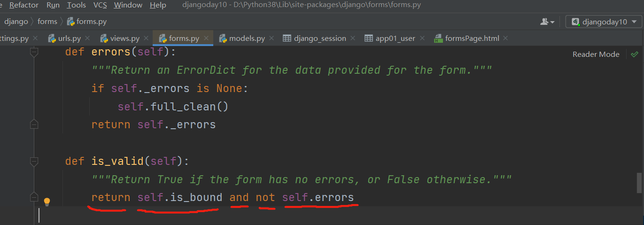Click the editor vertical scrollbar thumb
Screen dimensions: 644x225
[639, 183]
